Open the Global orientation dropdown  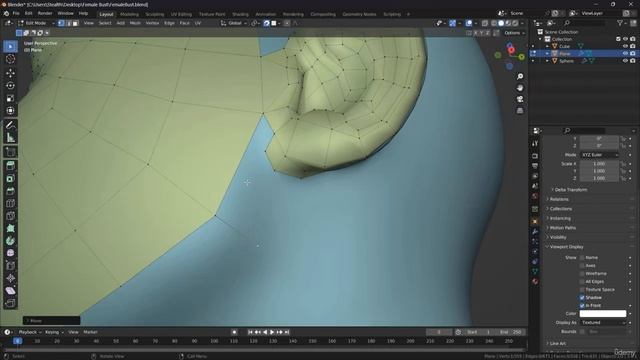point(234,23)
